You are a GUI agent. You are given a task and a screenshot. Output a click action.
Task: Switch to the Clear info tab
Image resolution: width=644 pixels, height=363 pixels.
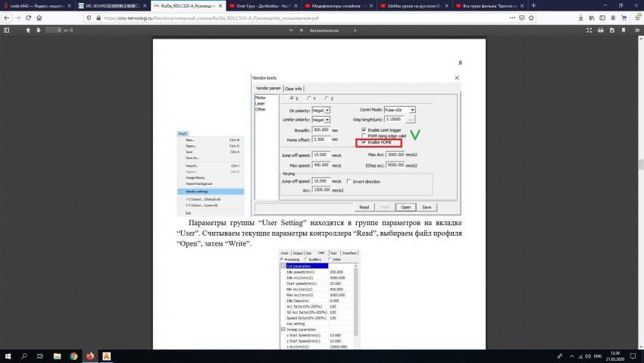pos(293,89)
